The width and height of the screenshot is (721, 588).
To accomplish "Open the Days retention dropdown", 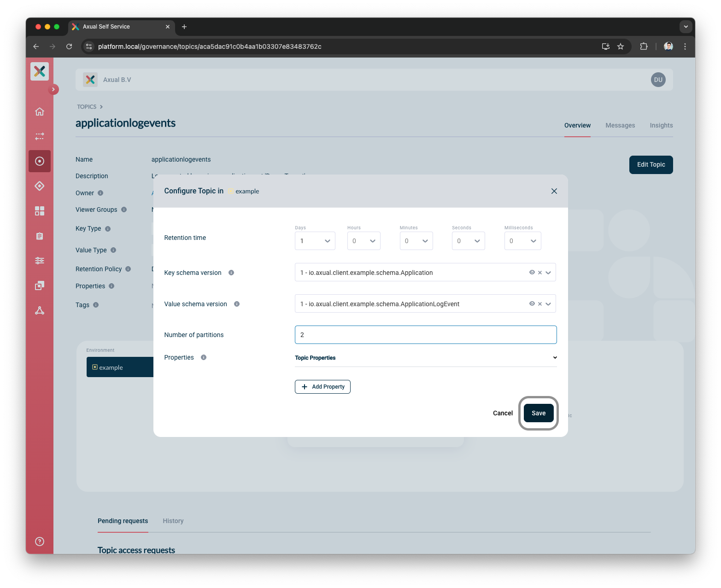I will pos(315,241).
